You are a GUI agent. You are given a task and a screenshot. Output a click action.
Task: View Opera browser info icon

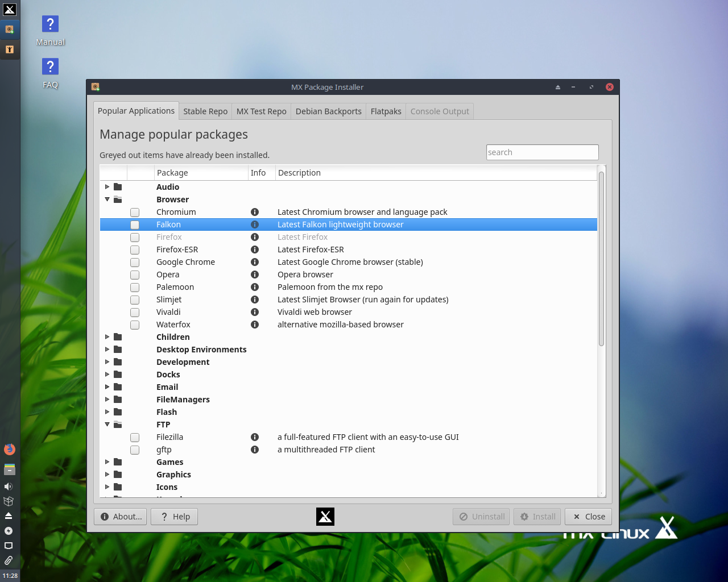pos(255,275)
